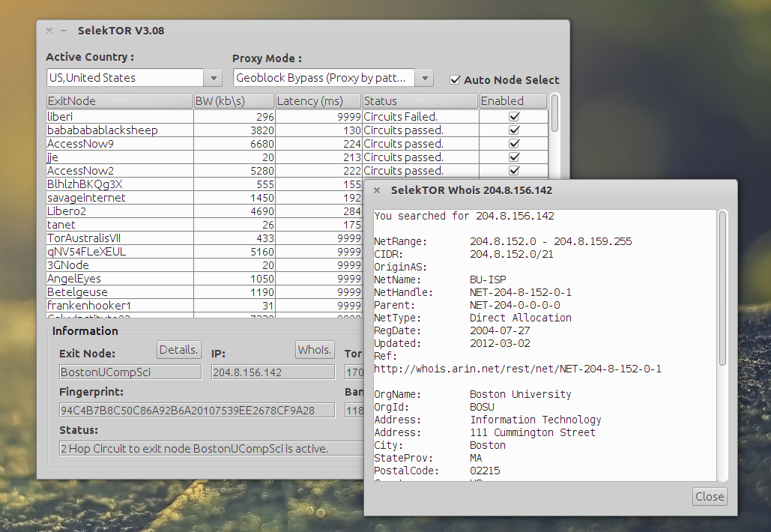Viewport: 771px width, 532px height.
Task: Sort the list by BW (kb/s)
Action: pos(234,100)
